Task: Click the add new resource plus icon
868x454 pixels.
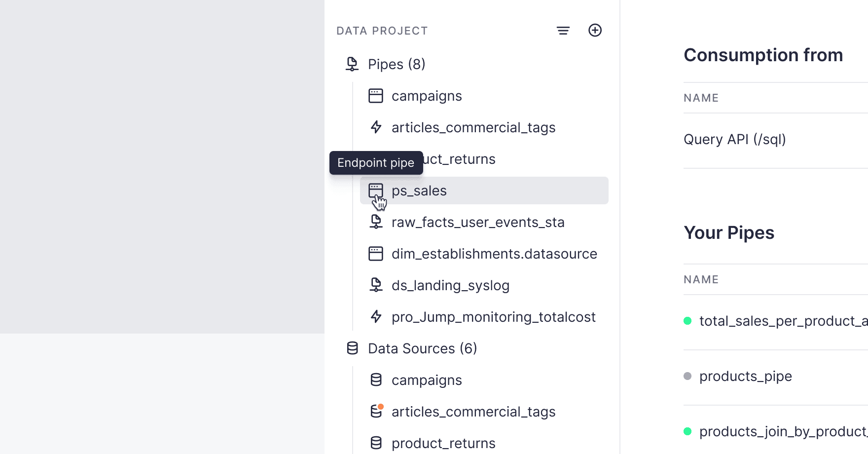Action: [x=595, y=30]
